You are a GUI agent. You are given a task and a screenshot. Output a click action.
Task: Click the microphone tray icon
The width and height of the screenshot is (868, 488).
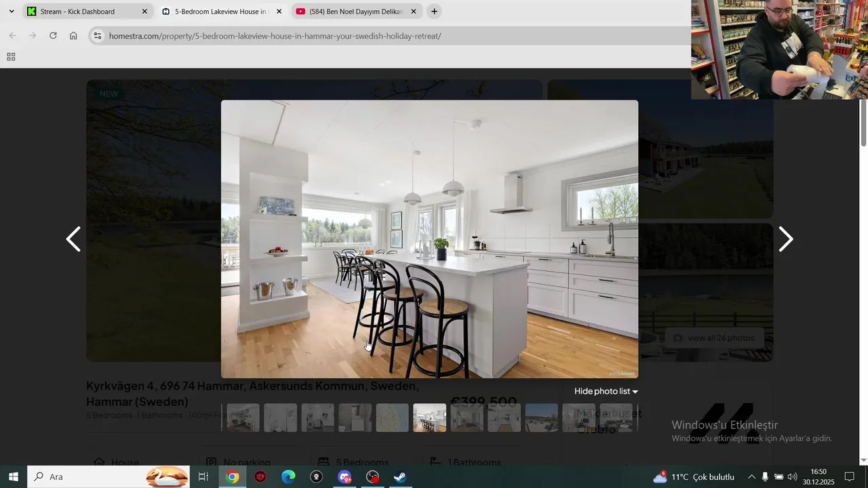[765, 476]
